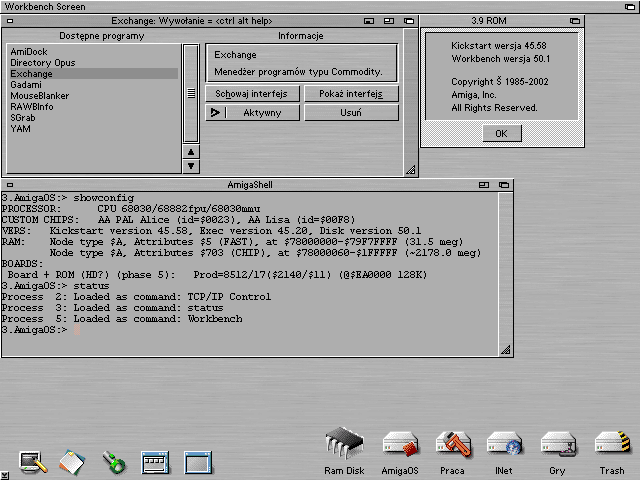Close the AmigaShell window
This screenshot has height=480, width=640.
click(x=10, y=185)
